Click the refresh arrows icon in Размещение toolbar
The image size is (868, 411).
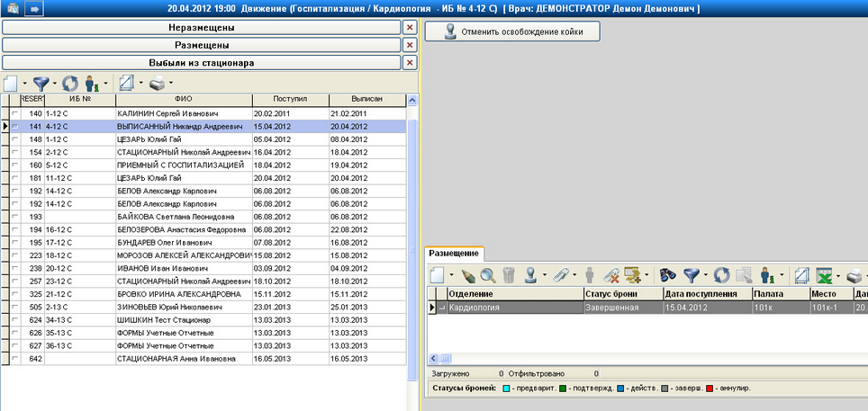(721, 273)
